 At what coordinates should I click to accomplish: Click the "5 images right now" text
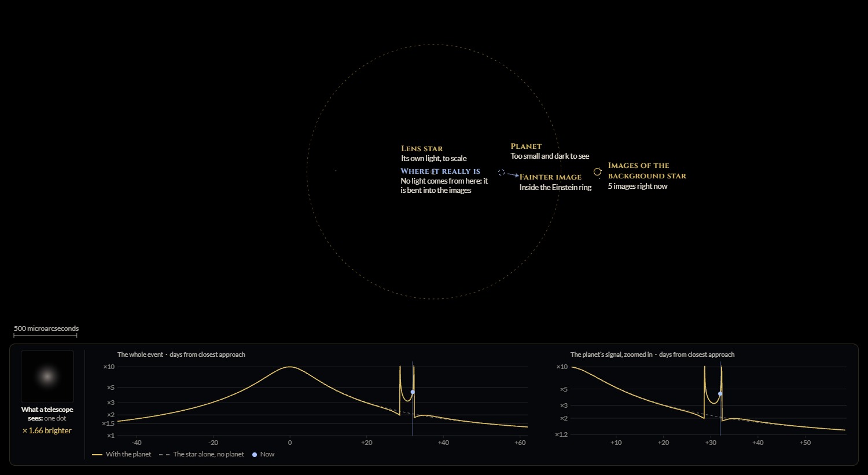[638, 186]
